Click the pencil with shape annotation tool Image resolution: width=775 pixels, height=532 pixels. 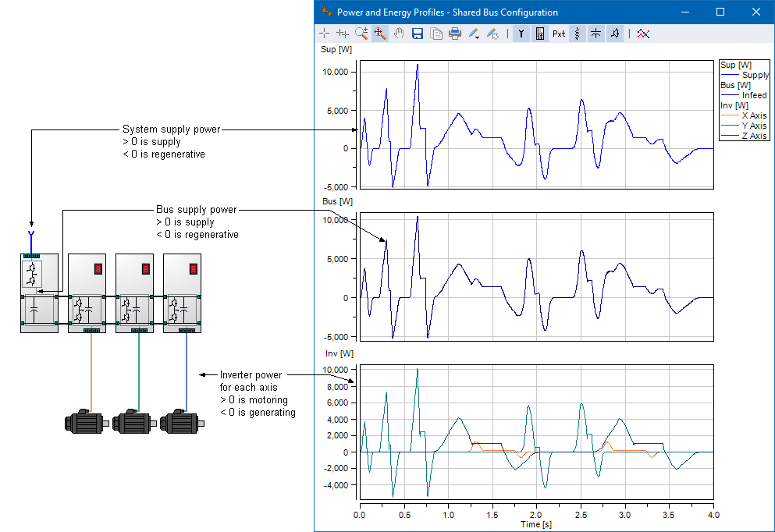pyautogui.click(x=492, y=34)
